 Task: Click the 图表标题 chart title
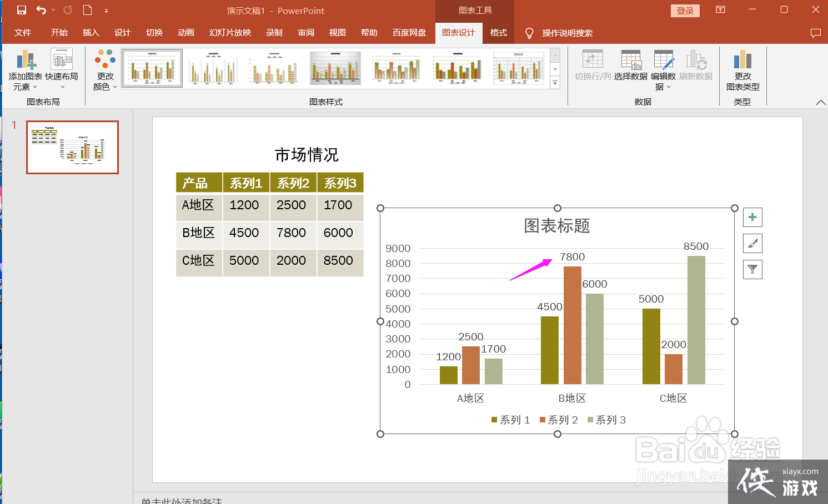click(557, 226)
